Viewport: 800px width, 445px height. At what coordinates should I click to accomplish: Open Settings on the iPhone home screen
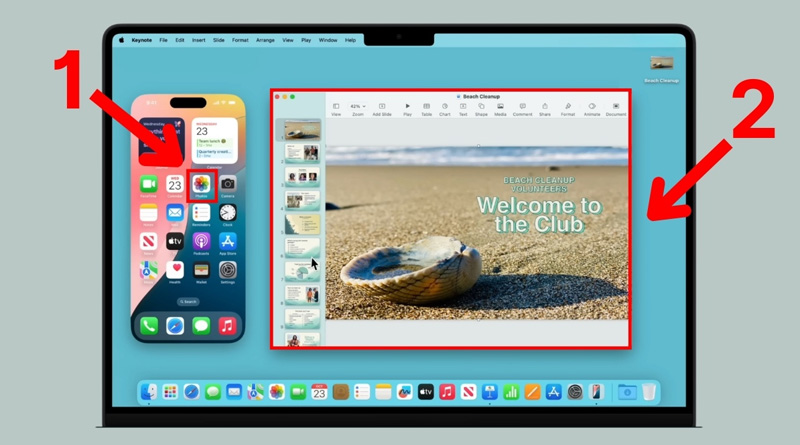228,270
